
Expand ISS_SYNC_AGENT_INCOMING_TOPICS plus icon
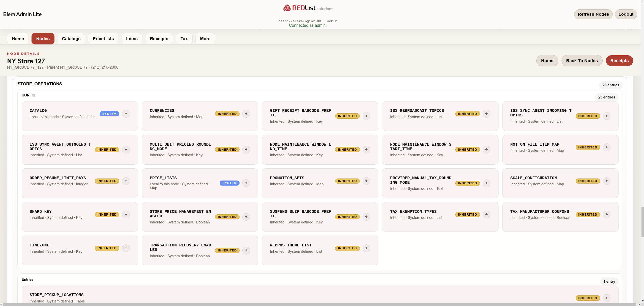click(606, 116)
